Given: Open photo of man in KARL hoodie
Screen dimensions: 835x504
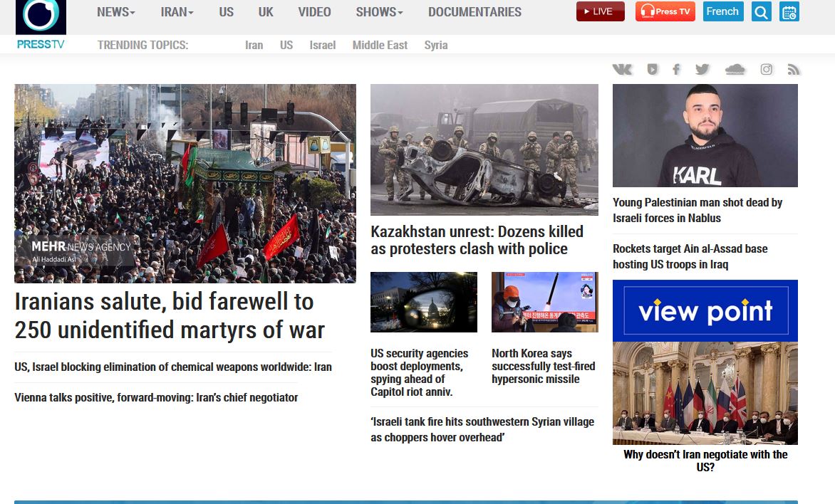Looking at the screenshot, I should tap(705, 135).
